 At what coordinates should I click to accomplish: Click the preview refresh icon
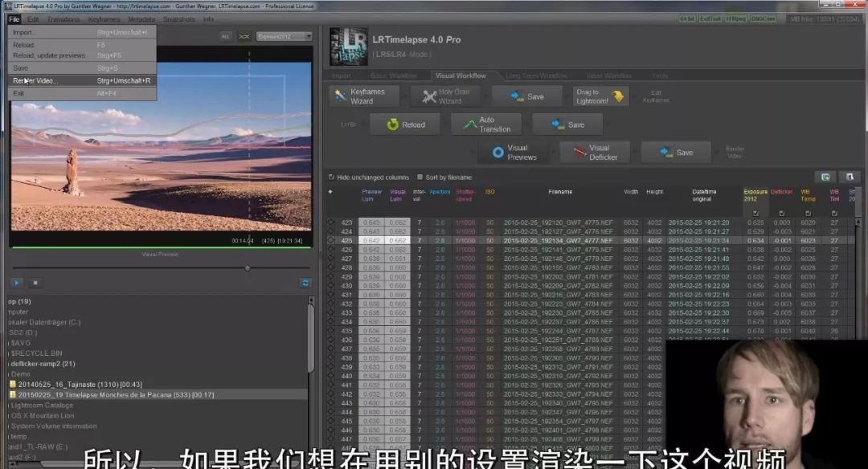click(305, 283)
